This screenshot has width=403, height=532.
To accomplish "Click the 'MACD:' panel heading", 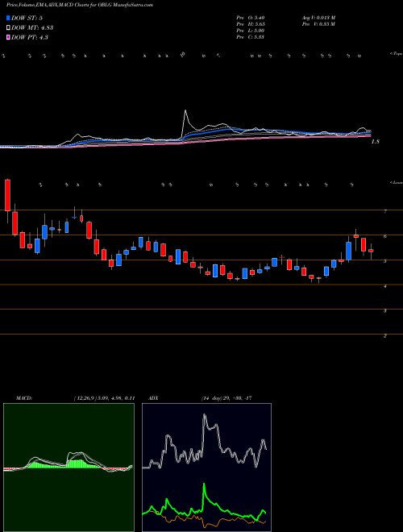I will point(23,398).
